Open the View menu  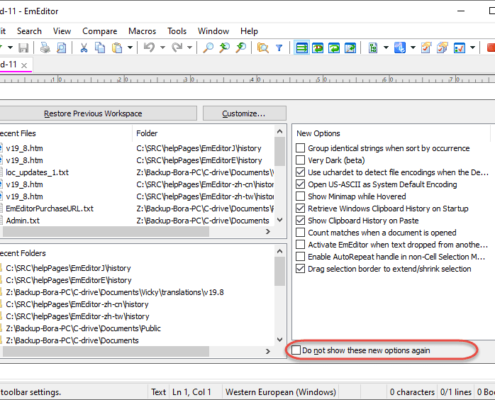pos(62,31)
